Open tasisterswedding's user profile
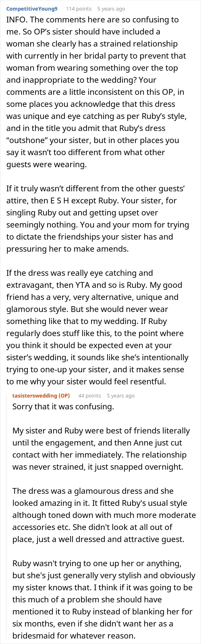 point(35,396)
